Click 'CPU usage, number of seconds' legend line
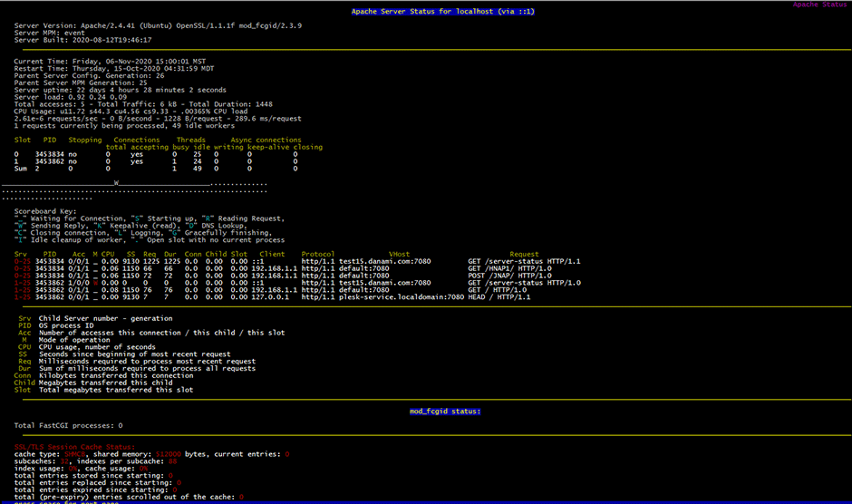The image size is (852, 504). pos(97,346)
